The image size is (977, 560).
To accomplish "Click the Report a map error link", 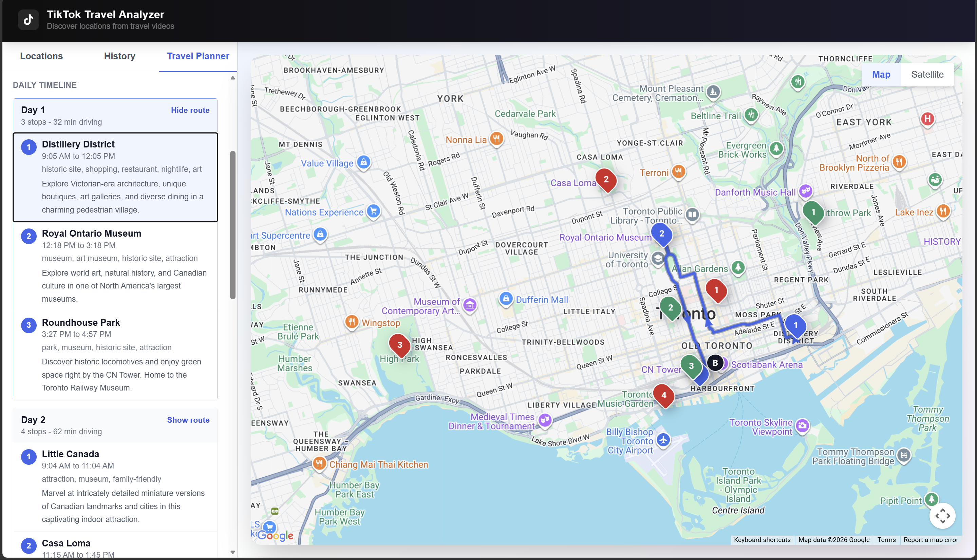I will (931, 540).
